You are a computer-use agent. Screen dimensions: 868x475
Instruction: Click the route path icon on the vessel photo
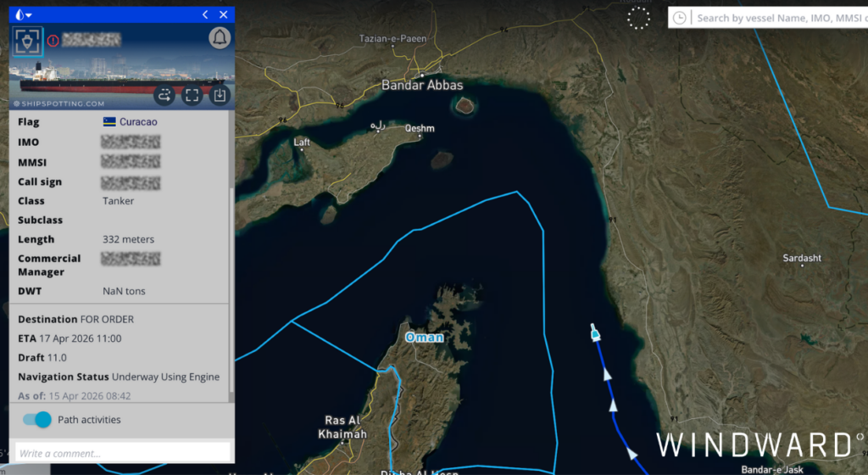click(x=164, y=95)
